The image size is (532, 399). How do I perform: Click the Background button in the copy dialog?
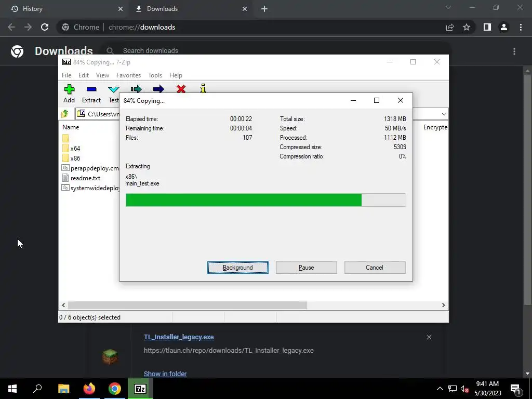coord(238,268)
